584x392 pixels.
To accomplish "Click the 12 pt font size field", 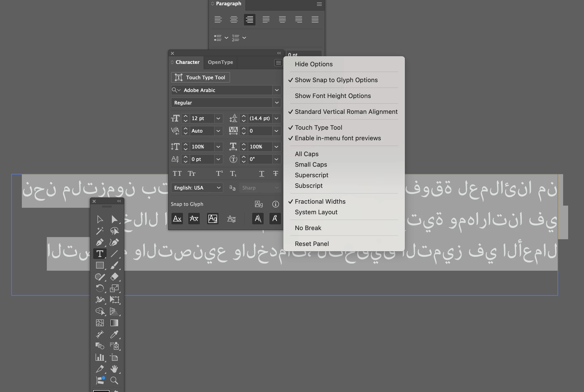I will [201, 118].
